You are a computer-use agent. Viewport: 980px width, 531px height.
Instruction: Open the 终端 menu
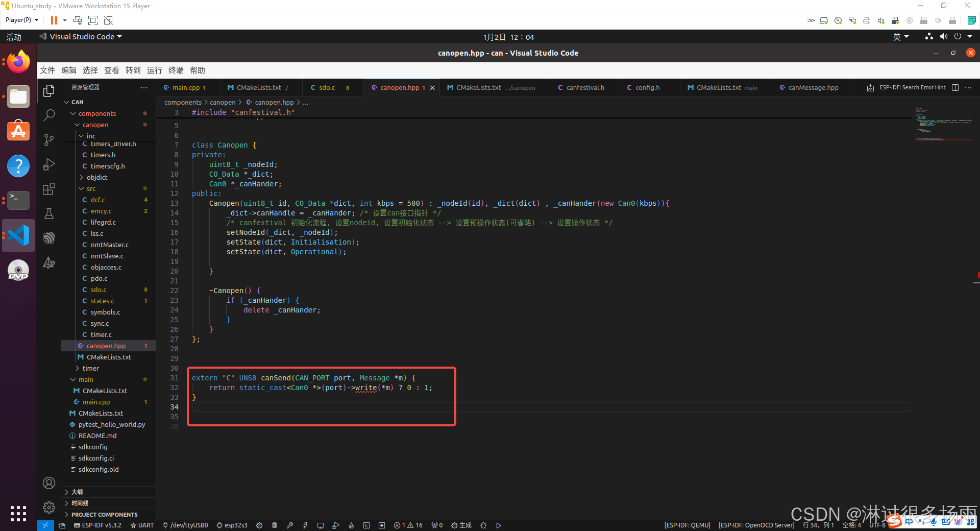pos(176,70)
